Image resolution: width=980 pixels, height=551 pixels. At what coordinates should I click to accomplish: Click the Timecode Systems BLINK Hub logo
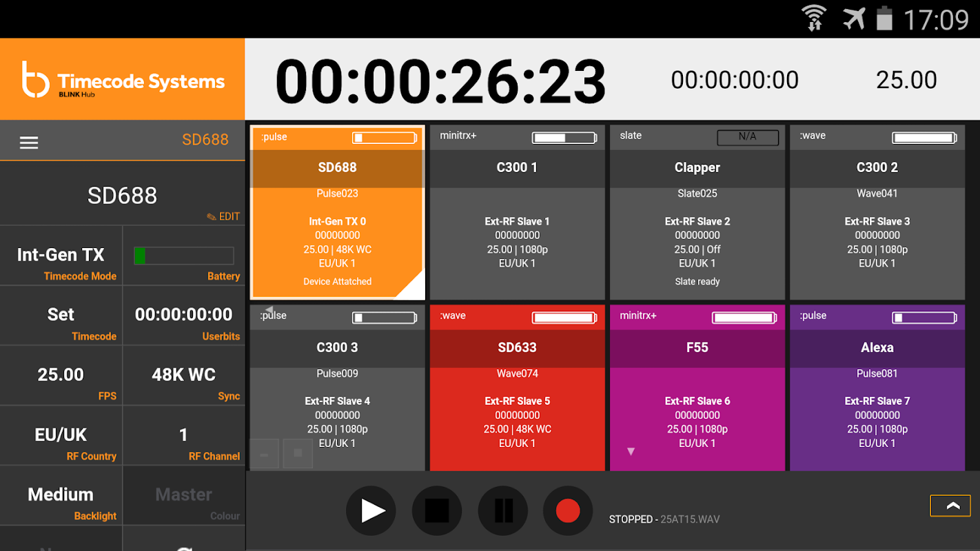click(123, 79)
